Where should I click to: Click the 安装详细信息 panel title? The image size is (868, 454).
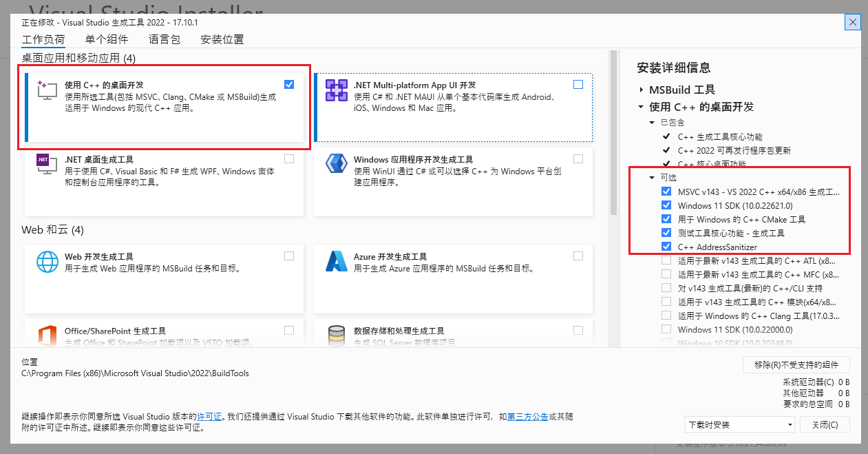tap(674, 68)
